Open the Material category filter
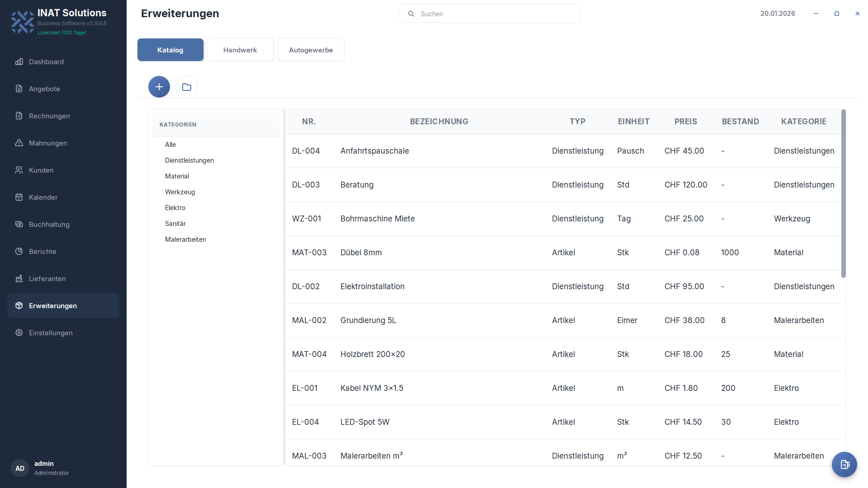868x488 pixels. pos(177,176)
